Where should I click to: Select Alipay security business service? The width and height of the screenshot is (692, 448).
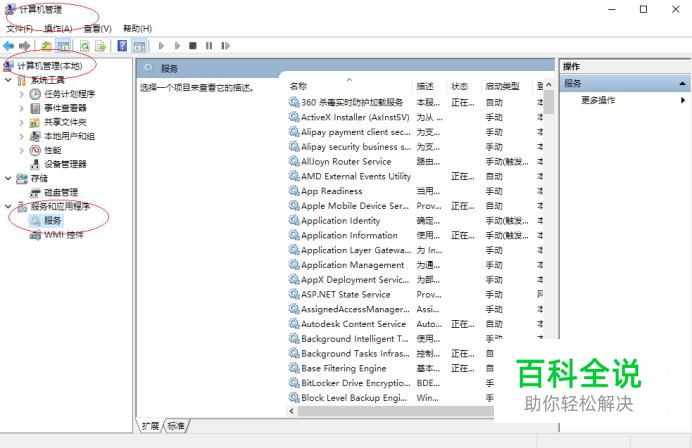[416, 147]
